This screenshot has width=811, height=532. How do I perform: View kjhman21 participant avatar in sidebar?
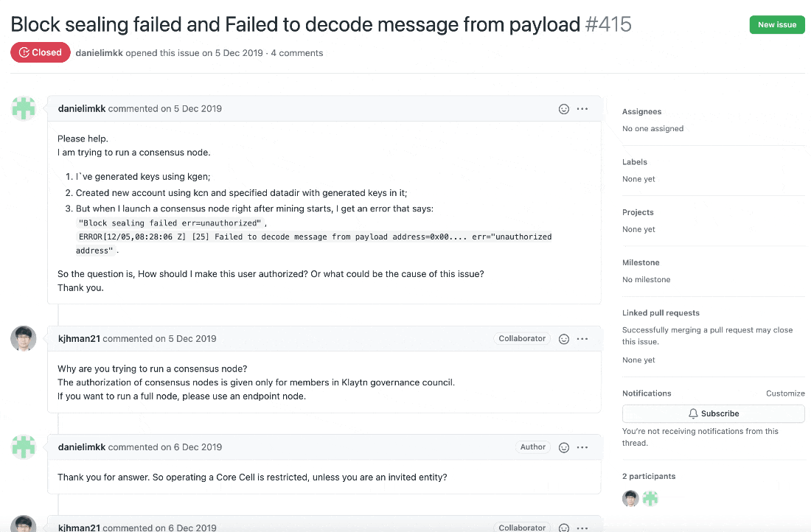pyautogui.click(x=630, y=498)
